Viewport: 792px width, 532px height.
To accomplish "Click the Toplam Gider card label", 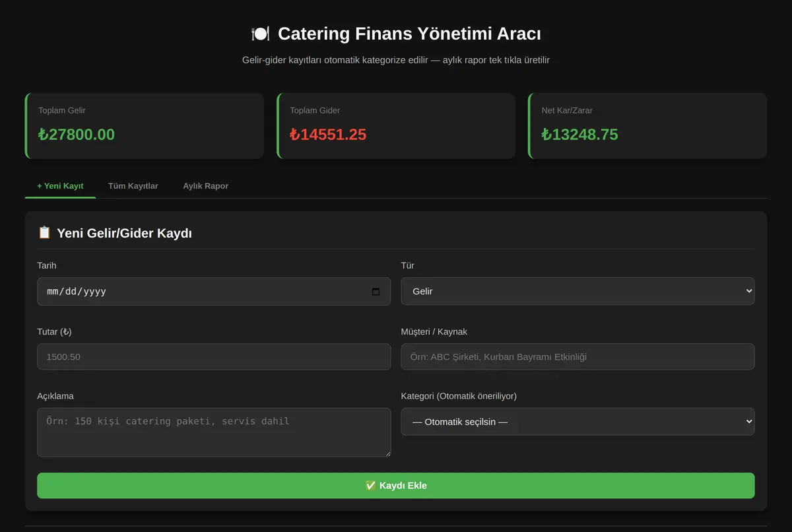I will (x=315, y=110).
